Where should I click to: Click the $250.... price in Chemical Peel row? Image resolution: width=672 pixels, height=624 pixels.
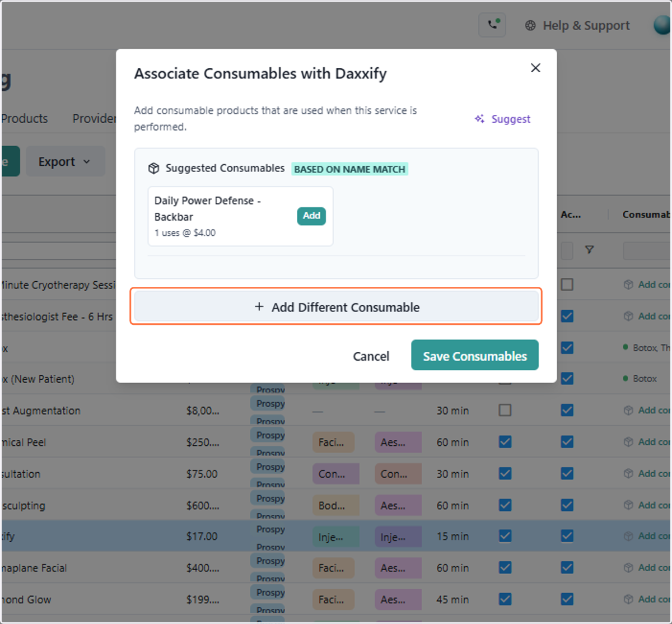pos(203,442)
